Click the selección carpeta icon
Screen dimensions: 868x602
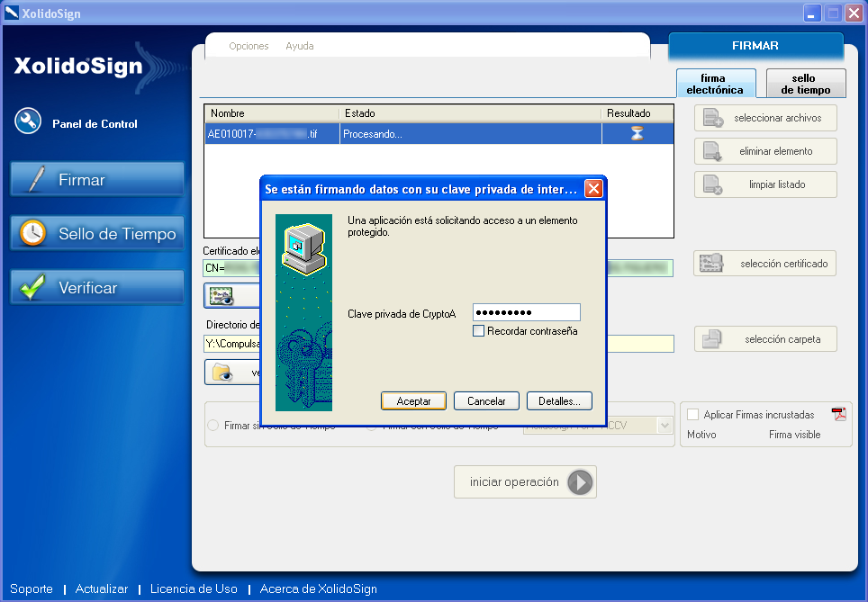tap(712, 338)
